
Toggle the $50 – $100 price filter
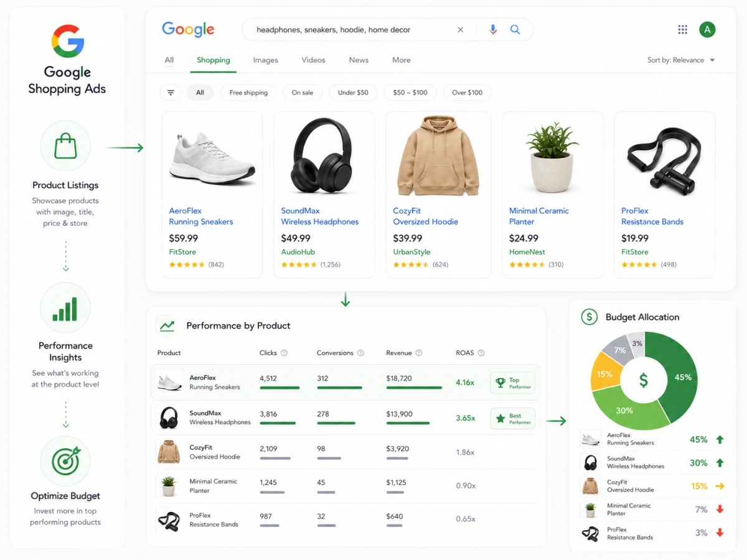(410, 93)
